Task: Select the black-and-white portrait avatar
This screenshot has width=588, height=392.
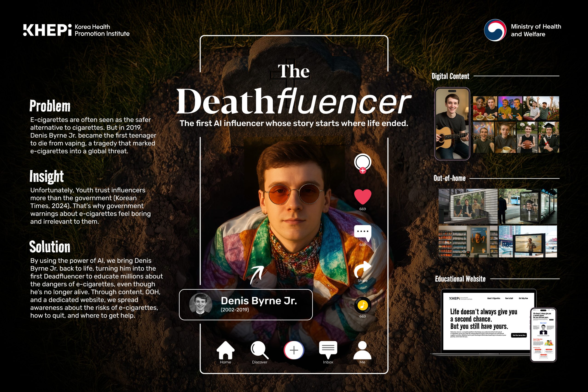Action: (201, 304)
